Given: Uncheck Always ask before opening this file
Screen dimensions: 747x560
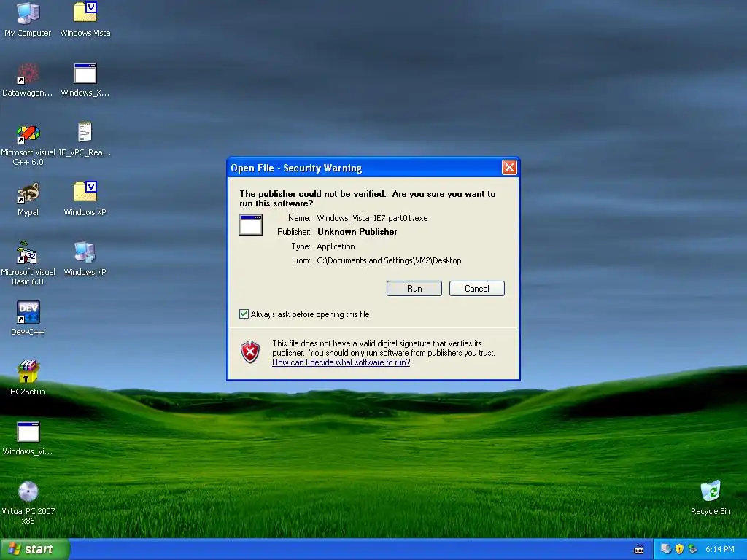Looking at the screenshot, I should click(244, 314).
